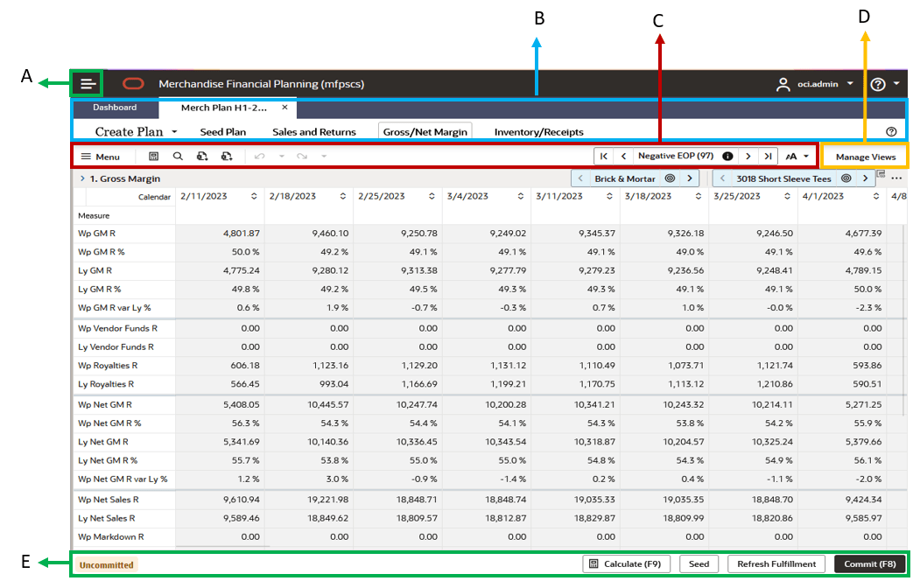Open the hamburger navigation menu in the header
The height and width of the screenshot is (588, 920).
88,84
